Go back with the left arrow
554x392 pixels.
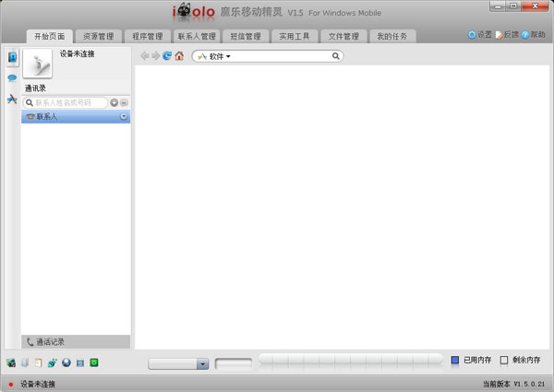(x=145, y=55)
